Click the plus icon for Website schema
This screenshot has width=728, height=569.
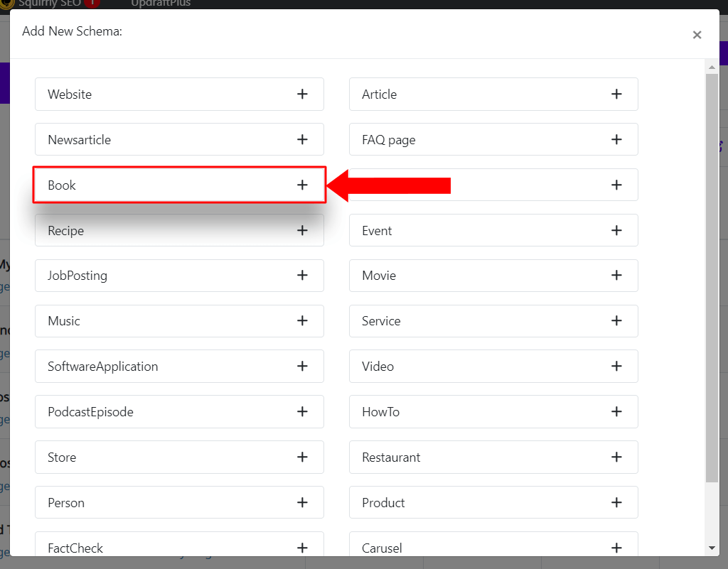[302, 94]
